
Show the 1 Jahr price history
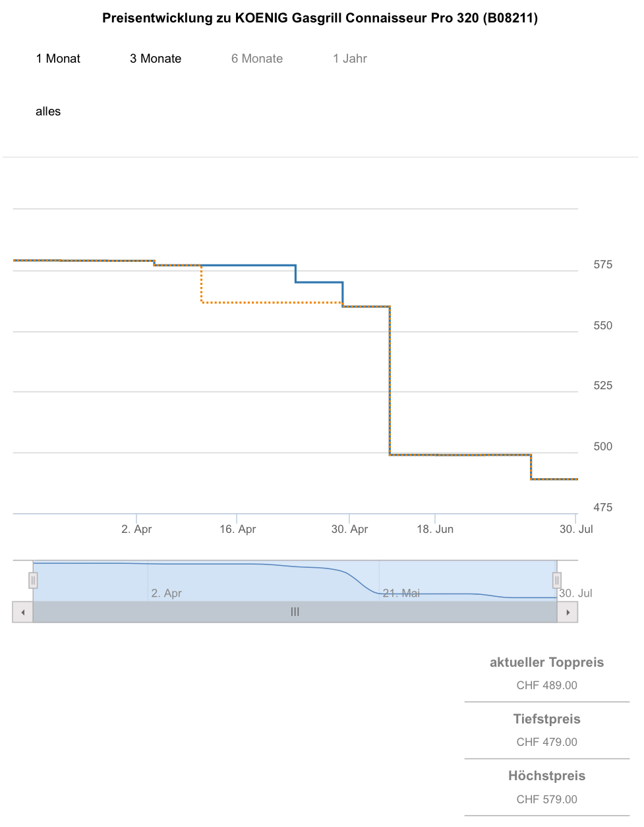350,59
